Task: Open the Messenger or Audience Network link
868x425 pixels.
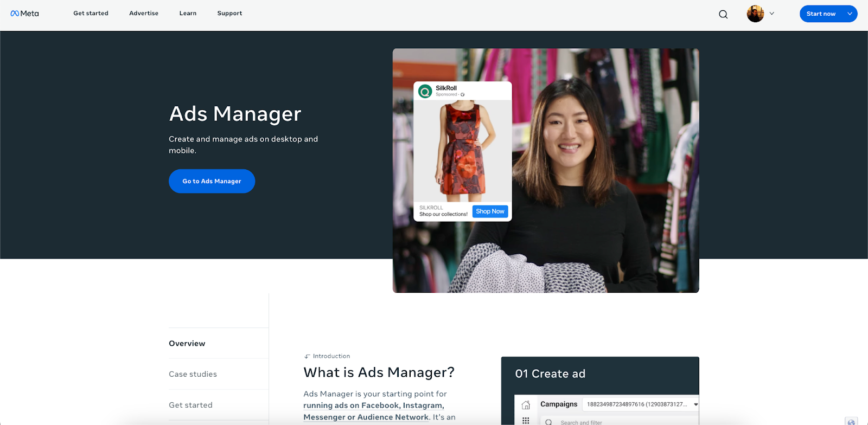Action: pyautogui.click(x=366, y=417)
